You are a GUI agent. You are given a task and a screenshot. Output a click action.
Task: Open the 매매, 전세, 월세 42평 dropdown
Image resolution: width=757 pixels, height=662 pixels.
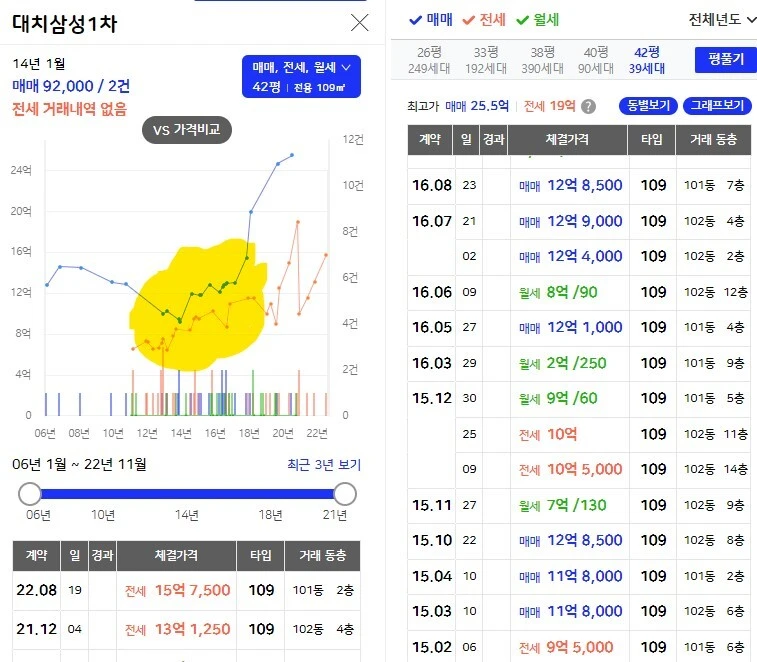click(301, 76)
